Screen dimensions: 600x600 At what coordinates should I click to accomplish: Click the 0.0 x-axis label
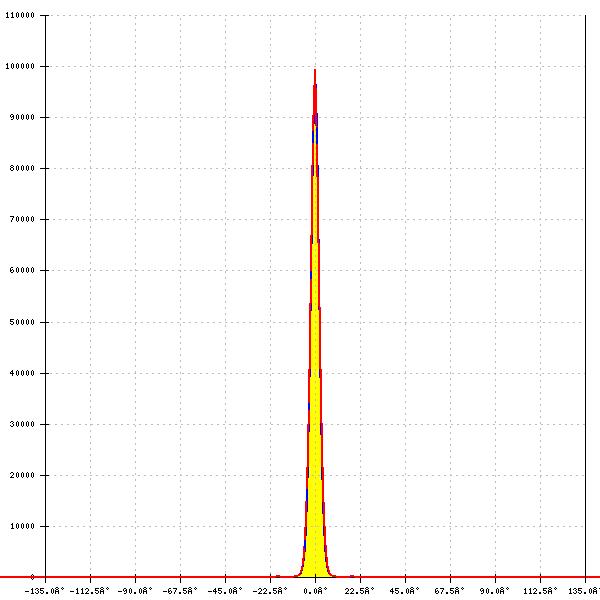(315, 591)
